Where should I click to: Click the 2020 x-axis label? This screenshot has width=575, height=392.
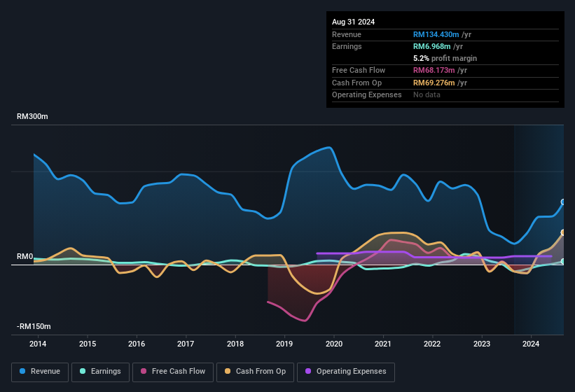[333, 344]
